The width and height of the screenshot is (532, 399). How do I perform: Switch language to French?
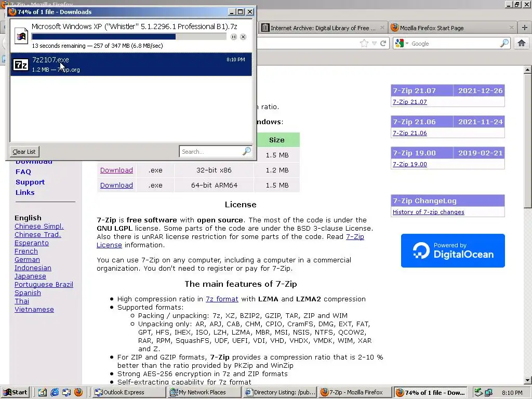click(x=26, y=251)
